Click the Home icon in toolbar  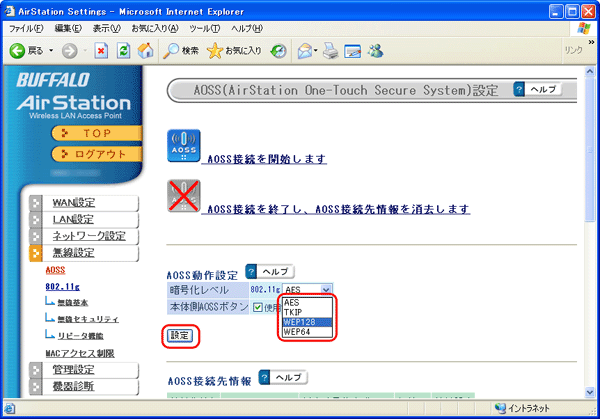tap(146, 51)
